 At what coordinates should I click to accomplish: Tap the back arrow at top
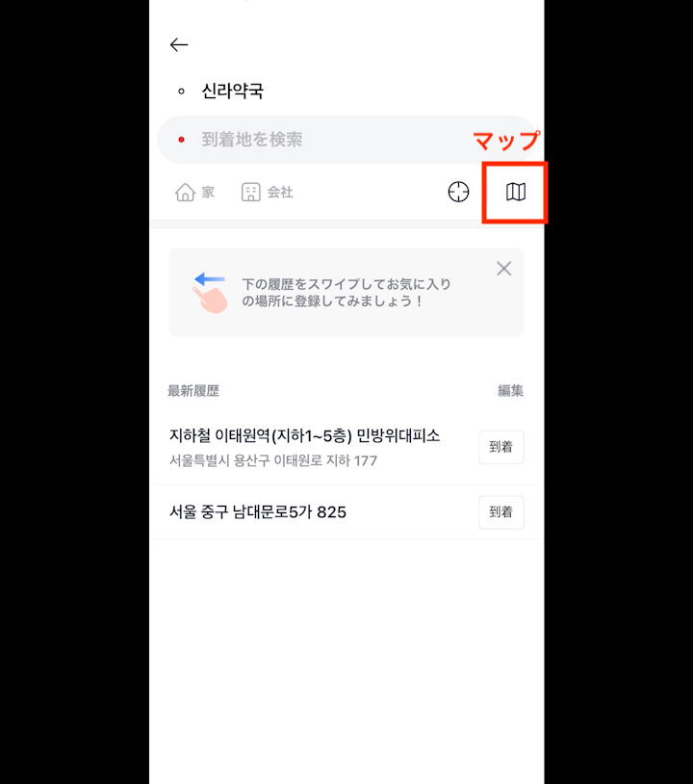coord(179,45)
